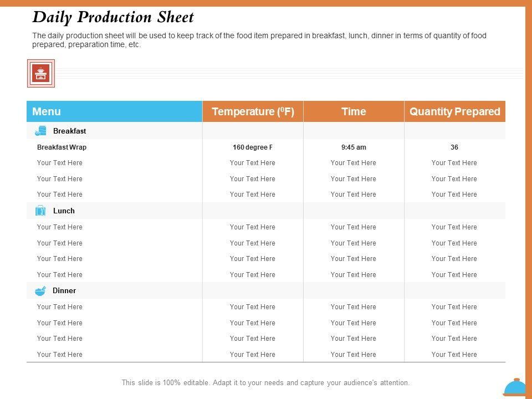Click the blue Lunch bag icon
The height and width of the screenshot is (399, 532).
(40, 211)
